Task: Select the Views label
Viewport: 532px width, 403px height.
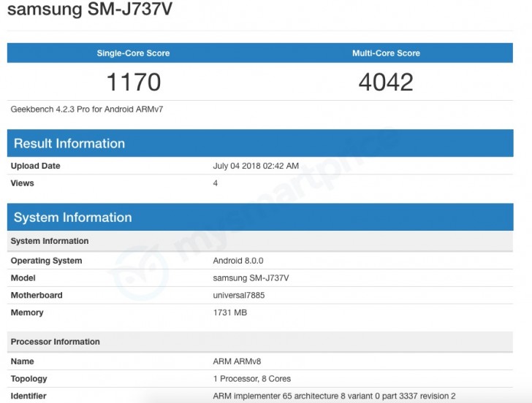Action: [x=23, y=183]
